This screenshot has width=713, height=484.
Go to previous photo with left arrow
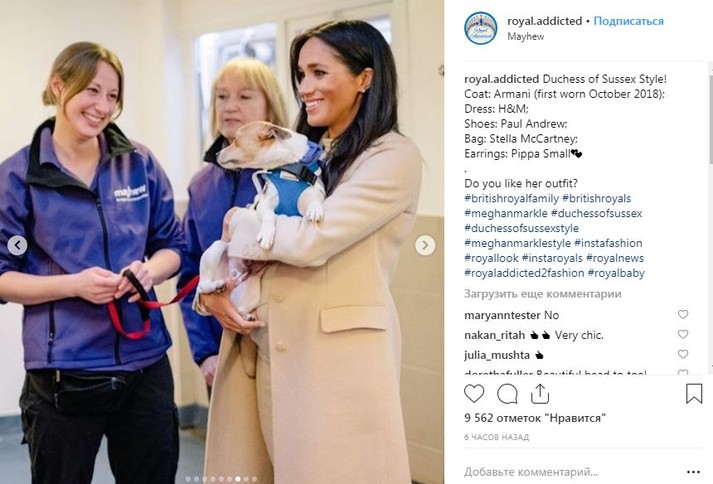(x=17, y=246)
